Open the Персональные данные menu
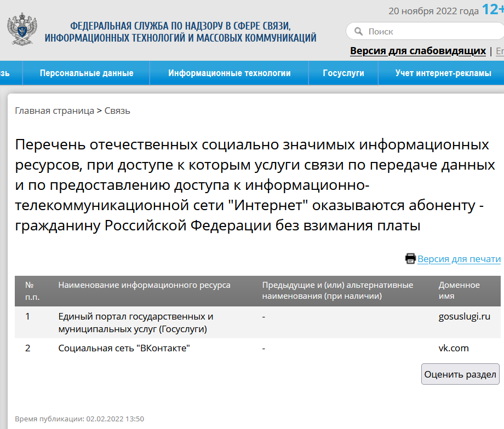 click(x=87, y=73)
